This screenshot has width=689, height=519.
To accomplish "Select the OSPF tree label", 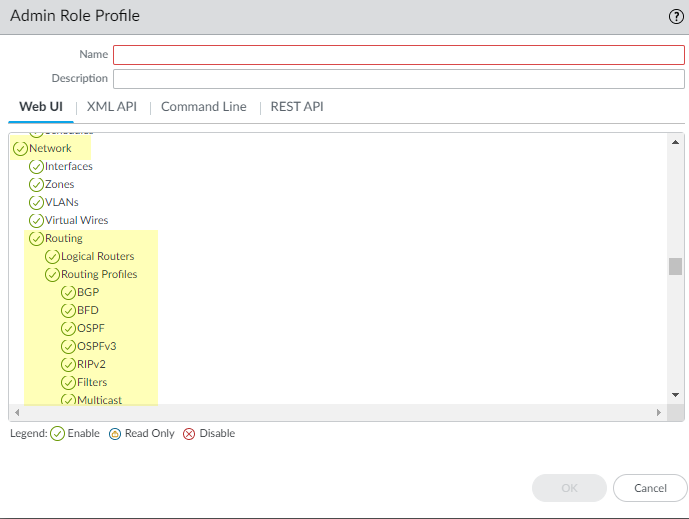I will [91, 329].
